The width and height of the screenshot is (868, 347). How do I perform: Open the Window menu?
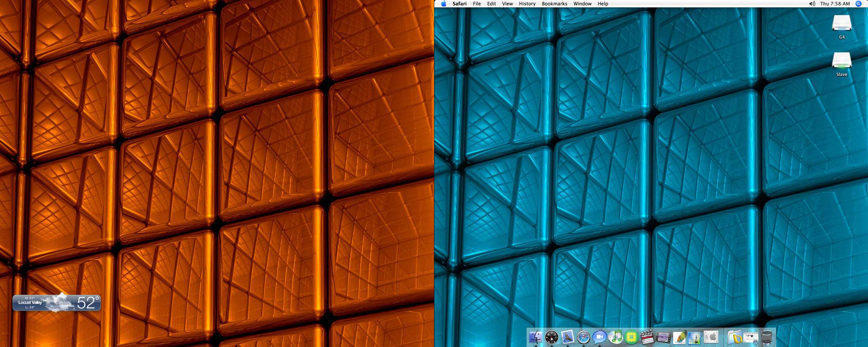583,4
